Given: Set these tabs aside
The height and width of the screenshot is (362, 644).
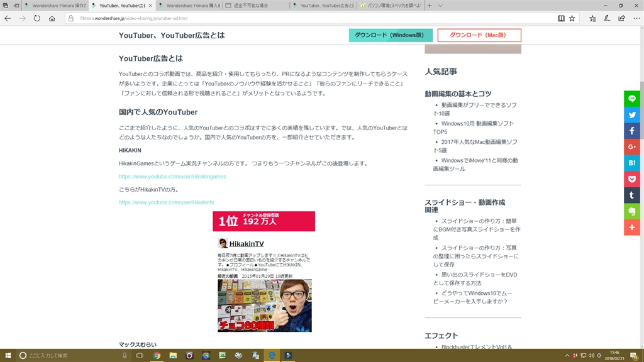Looking at the screenshot, I should (16, 6).
